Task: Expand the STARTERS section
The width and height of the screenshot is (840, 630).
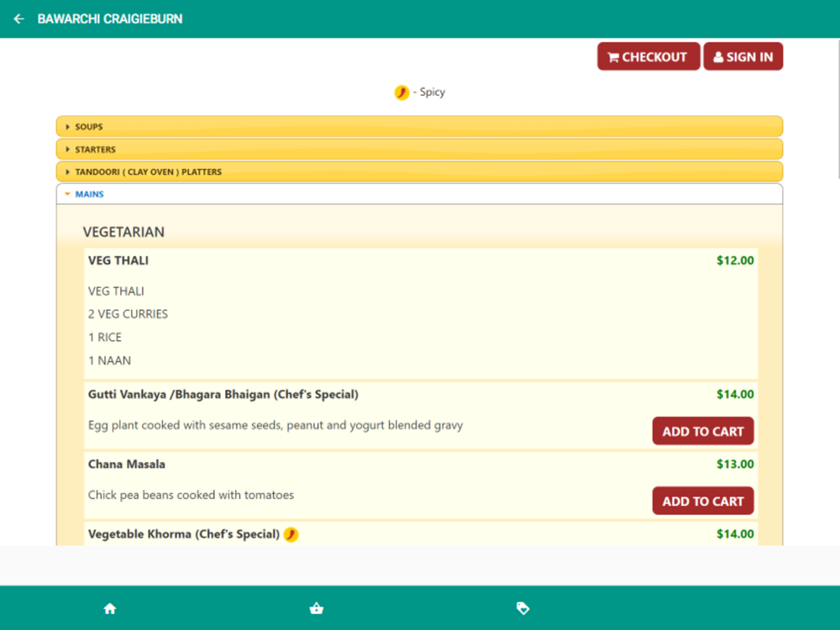Action: 419,149
